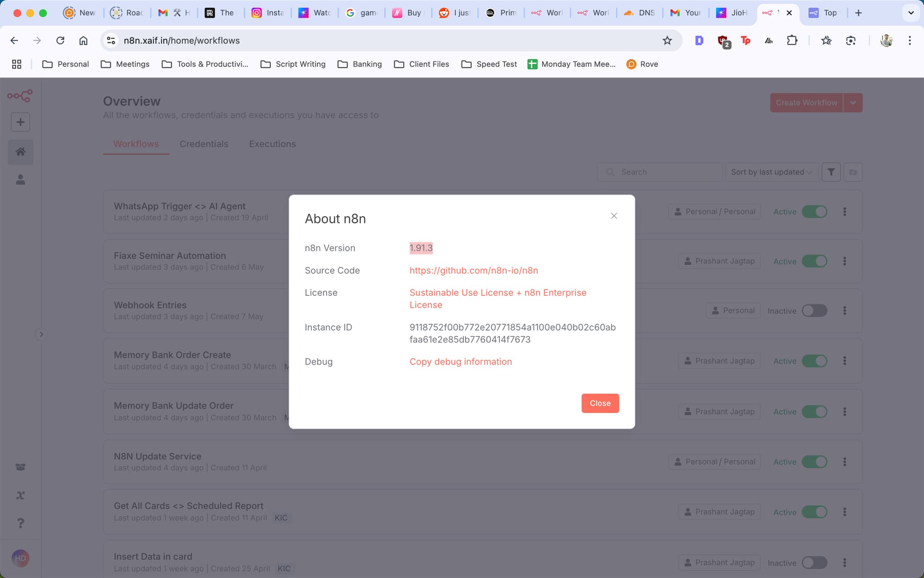The image size is (924, 578).
Task: Enable the Webhook Entries workflow toggle
Action: pos(814,311)
